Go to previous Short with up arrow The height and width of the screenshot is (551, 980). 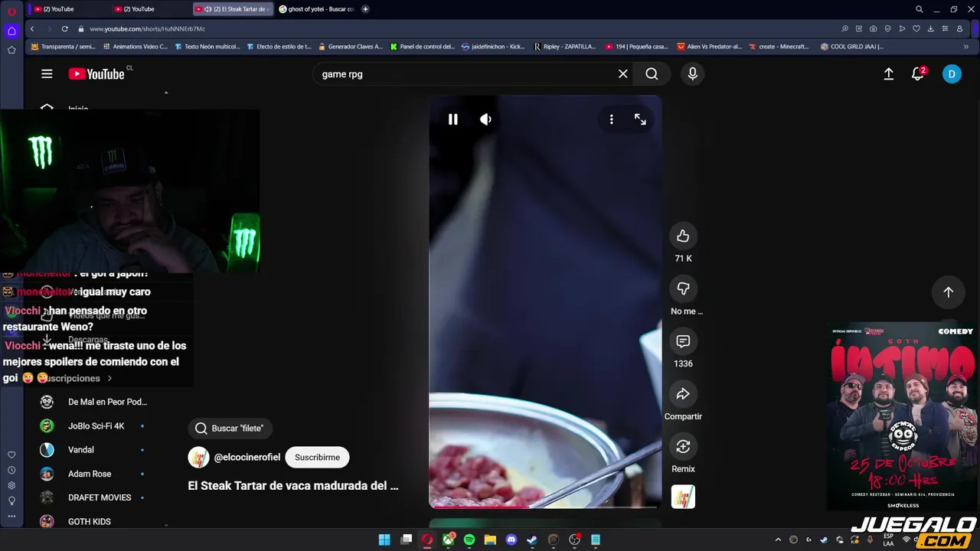click(x=948, y=292)
